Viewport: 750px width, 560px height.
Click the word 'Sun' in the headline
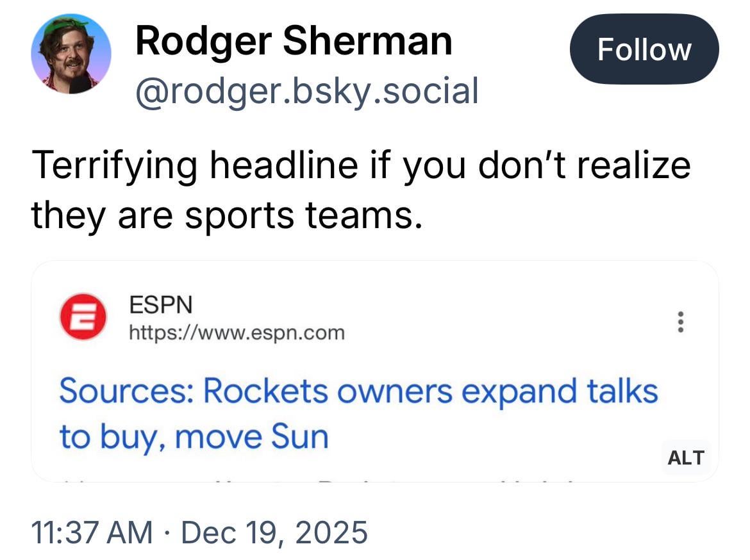[x=300, y=436]
